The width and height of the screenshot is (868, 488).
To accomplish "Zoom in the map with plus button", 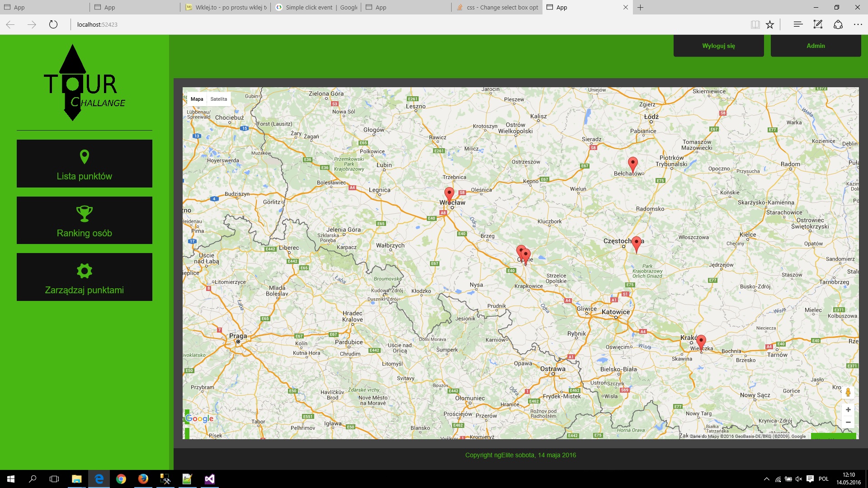I will [x=848, y=409].
